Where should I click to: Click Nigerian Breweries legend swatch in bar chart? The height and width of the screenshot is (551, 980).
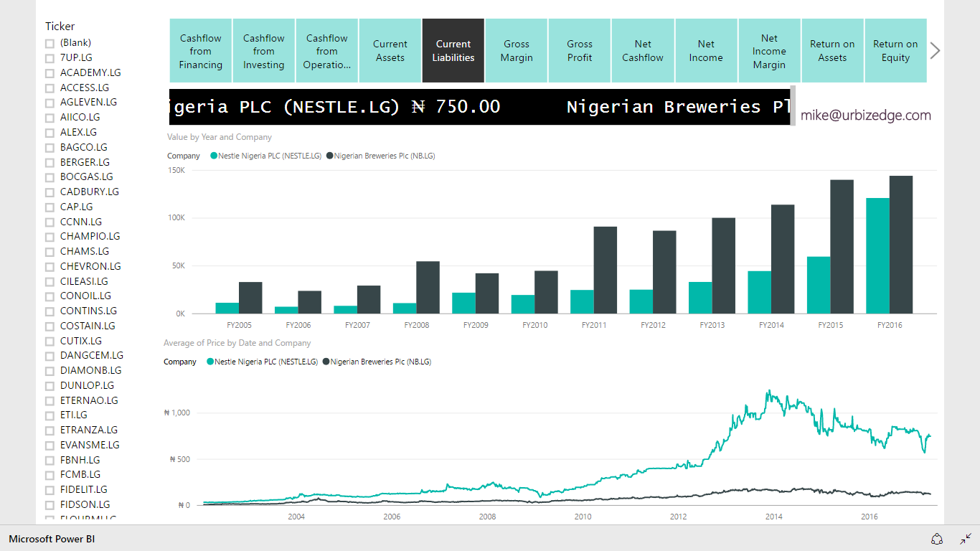click(x=330, y=156)
